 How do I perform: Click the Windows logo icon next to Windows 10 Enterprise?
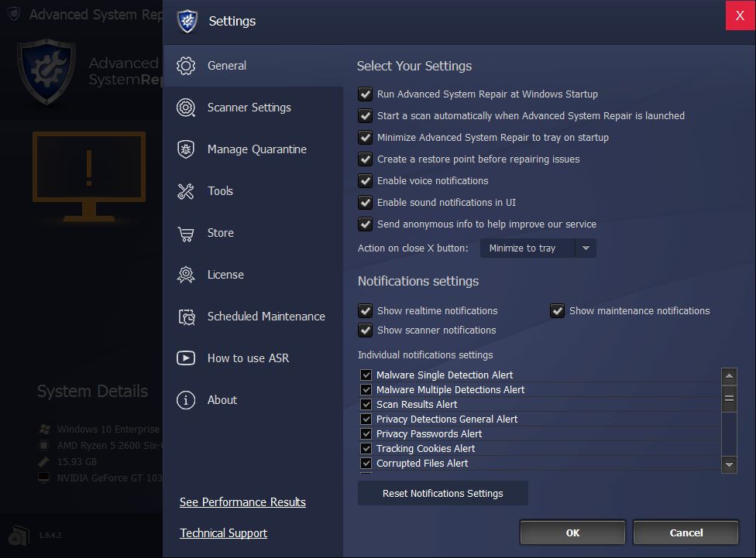coord(44,429)
